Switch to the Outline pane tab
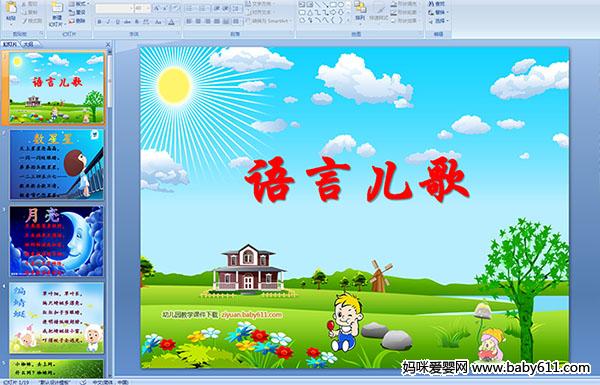The width and height of the screenshot is (600, 385). tap(28, 44)
